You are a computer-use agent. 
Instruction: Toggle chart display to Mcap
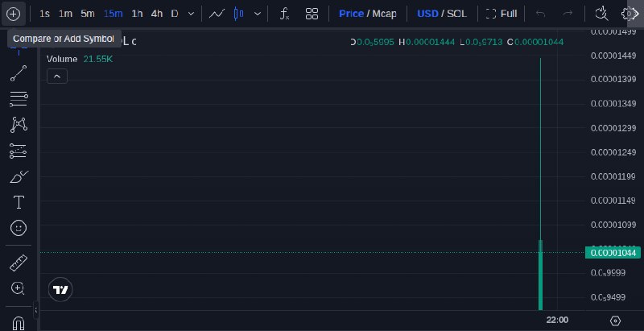(385, 14)
